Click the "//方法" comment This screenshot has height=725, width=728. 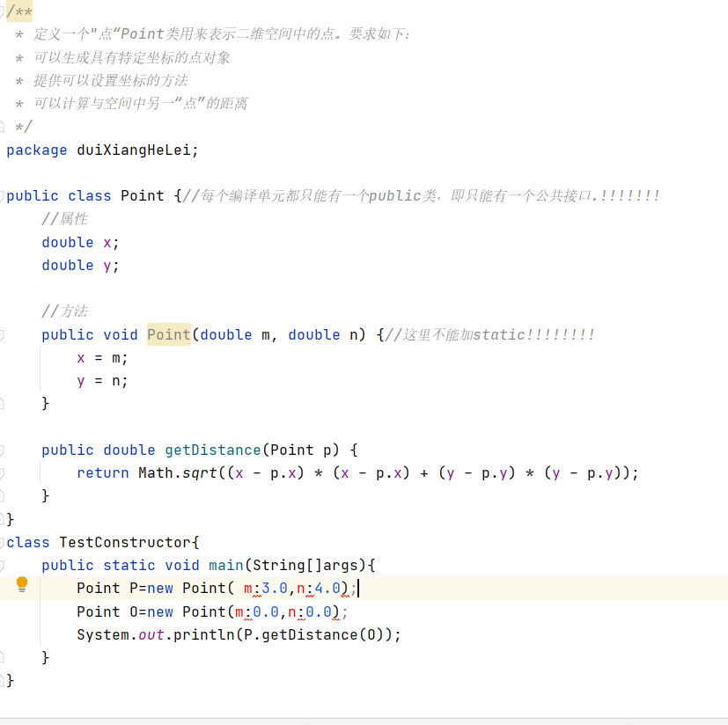point(64,311)
